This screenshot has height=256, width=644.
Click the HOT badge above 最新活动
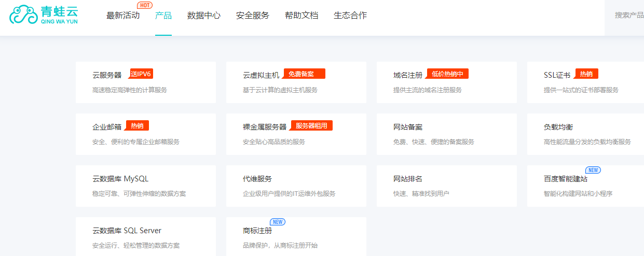145,5
